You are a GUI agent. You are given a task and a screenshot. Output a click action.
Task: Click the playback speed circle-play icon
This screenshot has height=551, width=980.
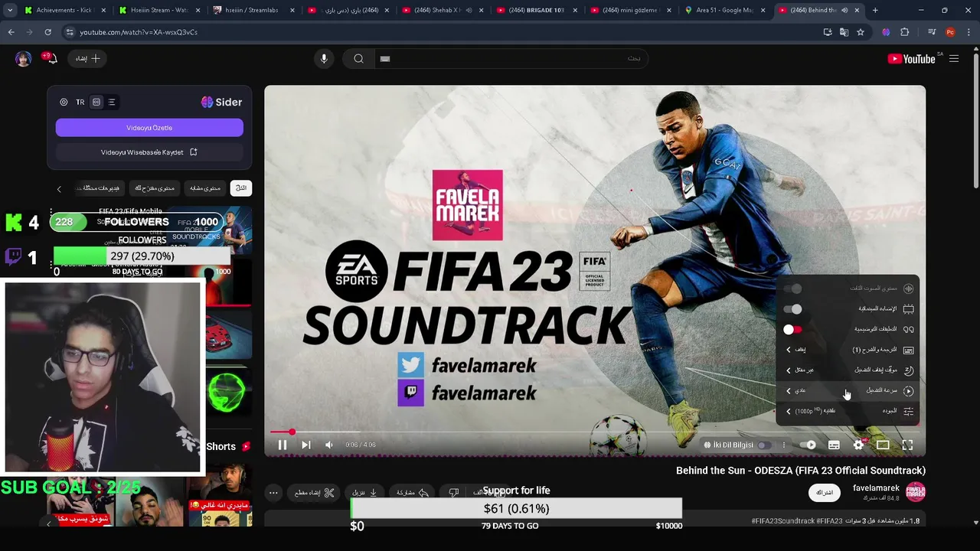[x=908, y=390]
